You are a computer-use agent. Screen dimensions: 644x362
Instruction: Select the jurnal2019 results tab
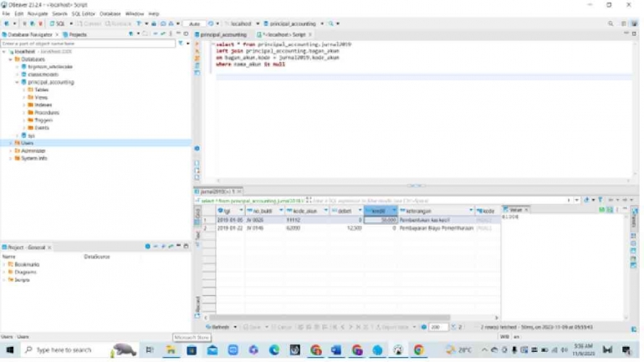click(217, 191)
